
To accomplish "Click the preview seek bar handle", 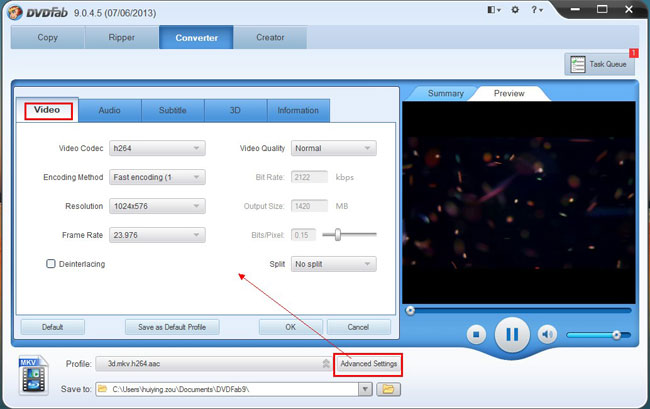I will coord(410,310).
